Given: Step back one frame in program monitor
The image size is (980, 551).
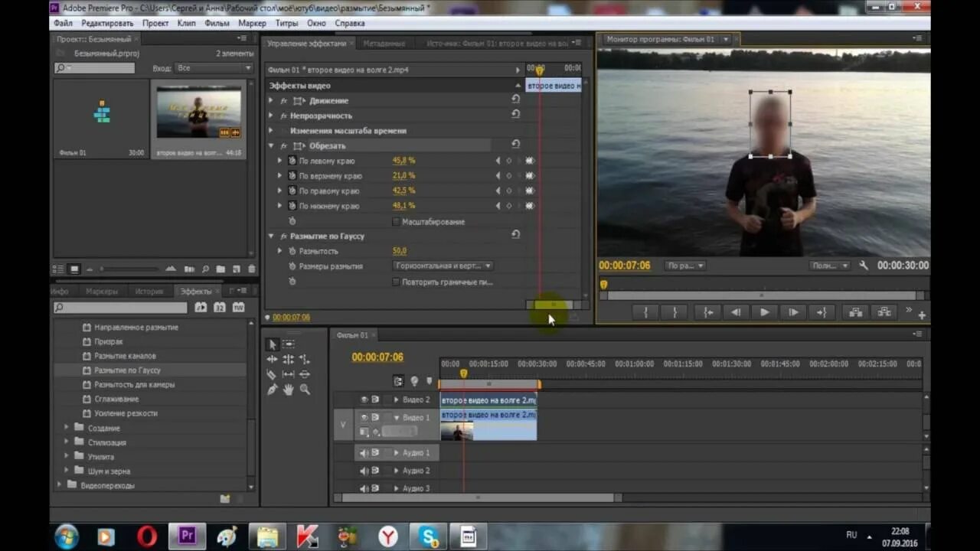Looking at the screenshot, I should (736, 312).
